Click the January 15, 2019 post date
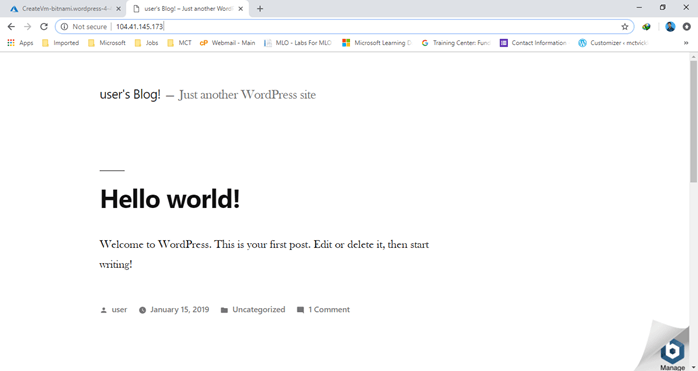698x371 pixels. (x=179, y=310)
